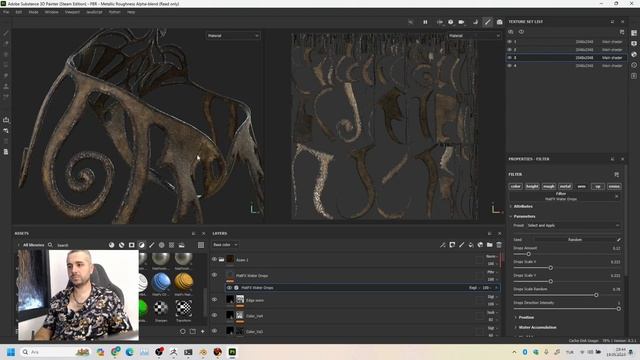Select texture set 3 row
This screenshot has width=640, height=360.
(566, 58)
